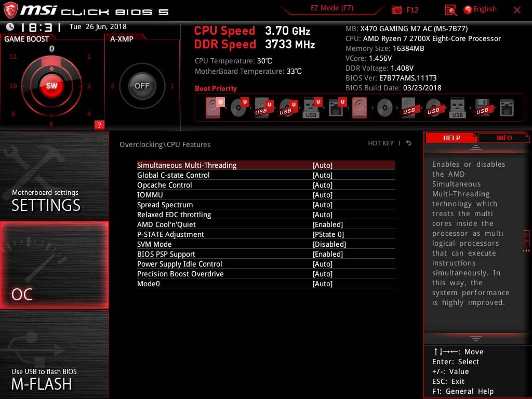Click the BIOS Ver E7B77AMS.111T3 value

point(408,78)
